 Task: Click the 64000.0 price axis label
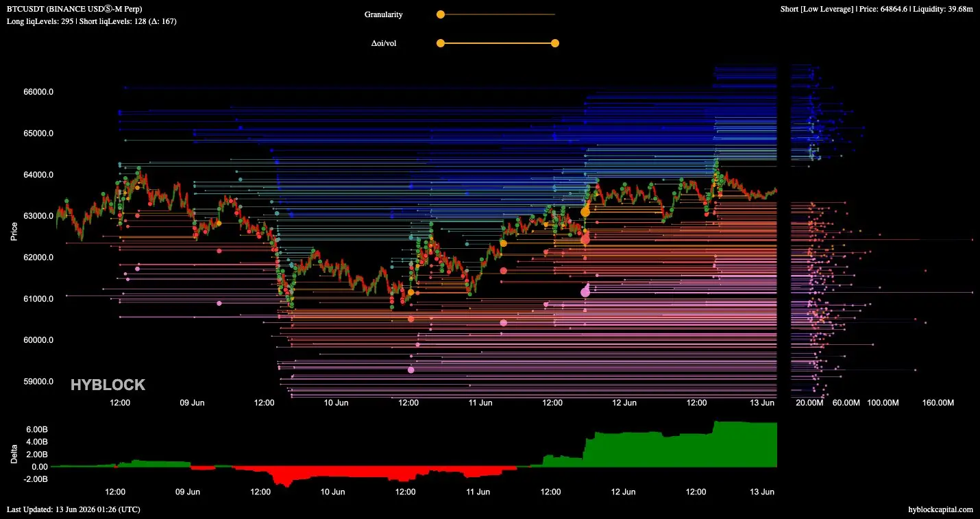tap(39, 175)
